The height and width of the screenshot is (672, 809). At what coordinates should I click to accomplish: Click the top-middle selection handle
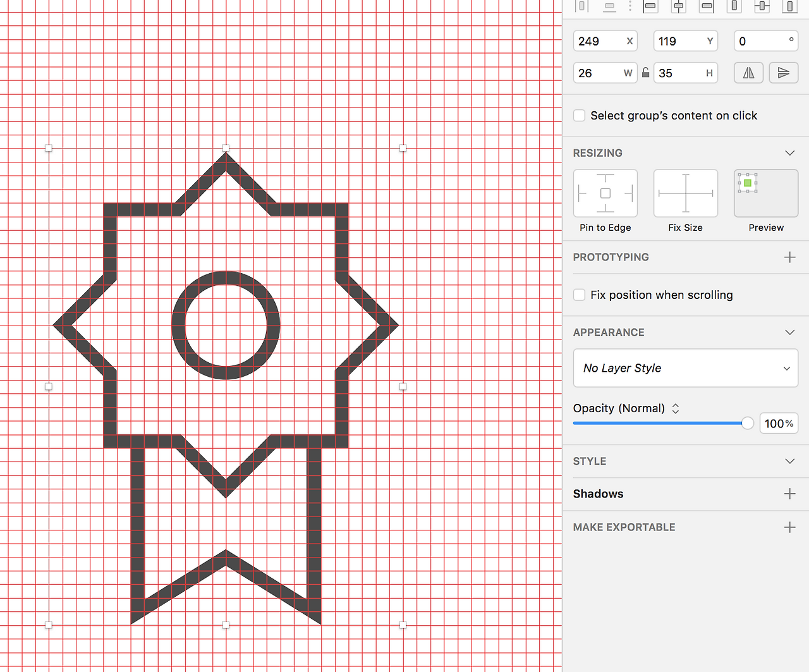(x=226, y=148)
